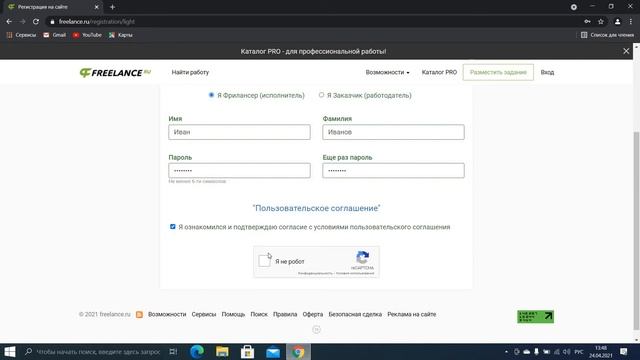The width and height of the screenshot is (640, 360).
Task: Expand the Возможности dropdown
Action: coord(387,72)
